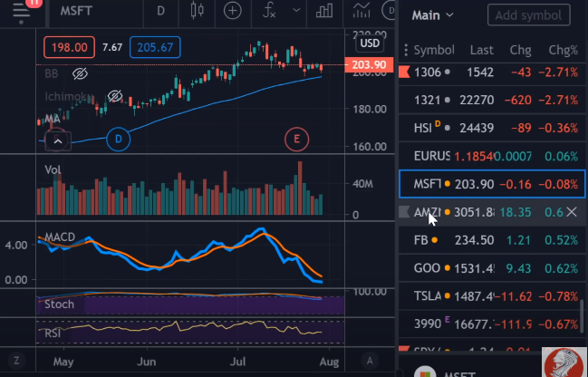Collapse the indicator legend with the up chevron

click(58, 141)
